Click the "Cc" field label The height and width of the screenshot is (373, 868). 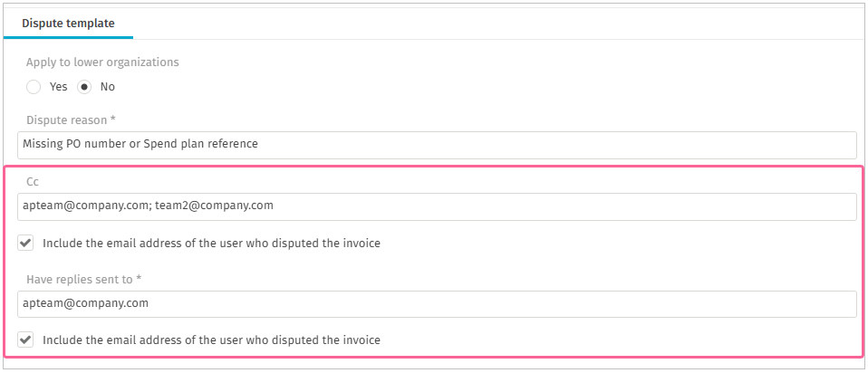33,182
